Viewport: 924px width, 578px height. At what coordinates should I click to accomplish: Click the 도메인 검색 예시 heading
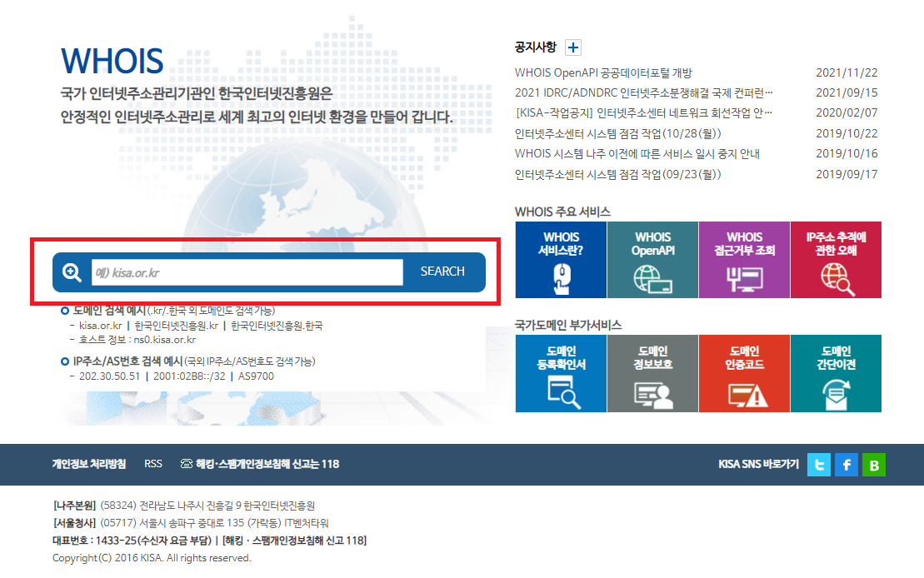coord(109,311)
